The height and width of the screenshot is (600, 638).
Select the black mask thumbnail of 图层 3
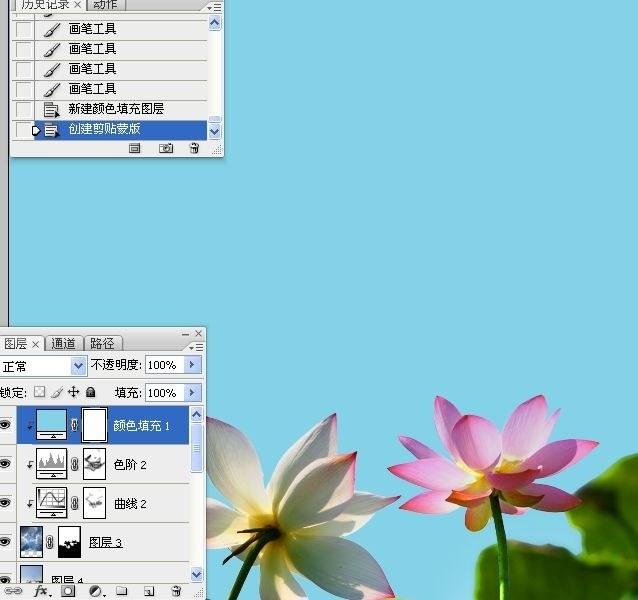[x=70, y=542]
